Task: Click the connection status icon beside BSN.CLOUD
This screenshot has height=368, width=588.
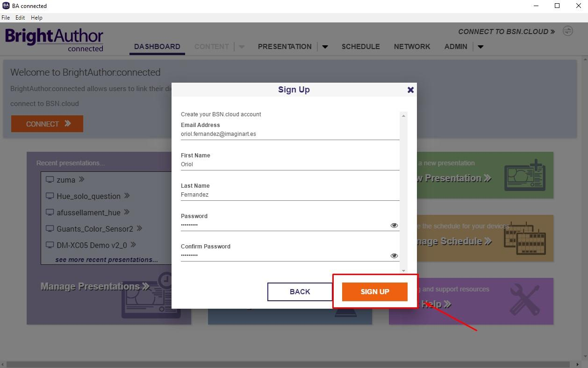Action: (x=567, y=31)
